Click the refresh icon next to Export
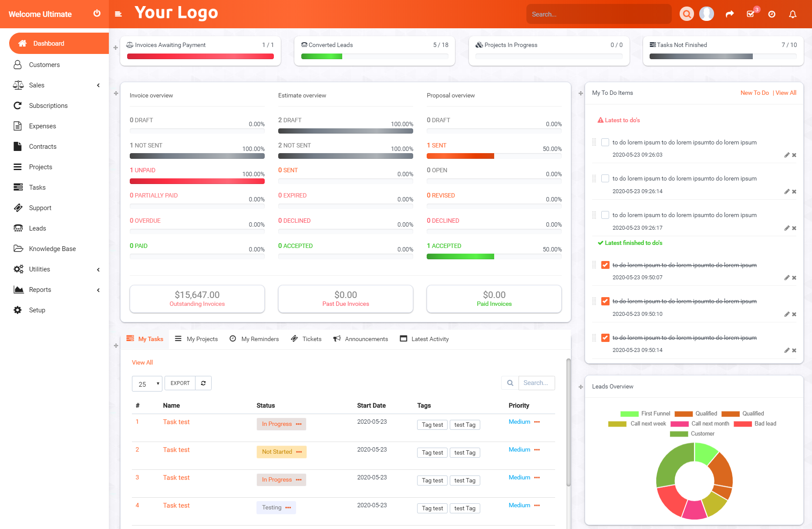The width and height of the screenshot is (812, 529). (x=203, y=383)
